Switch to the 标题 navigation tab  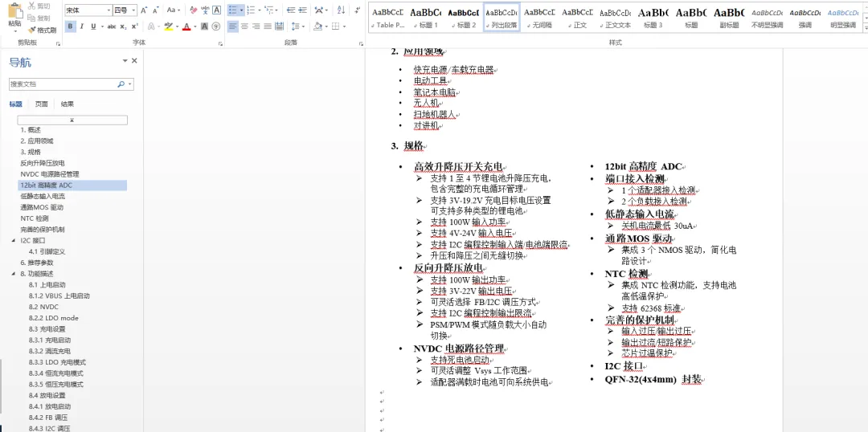[x=15, y=104]
